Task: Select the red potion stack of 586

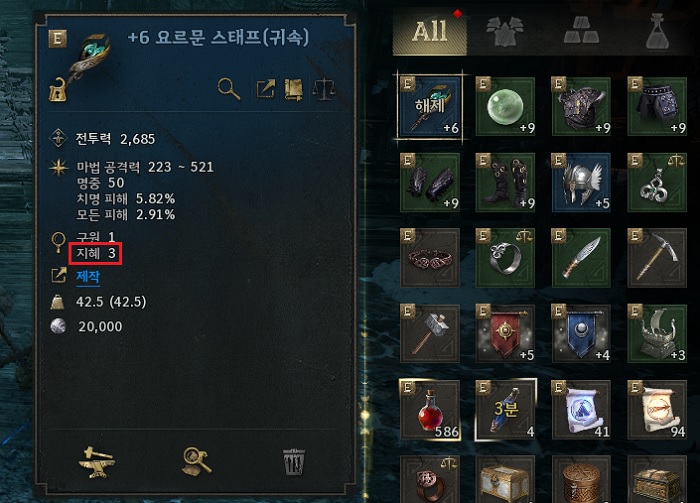Action: click(430, 410)
